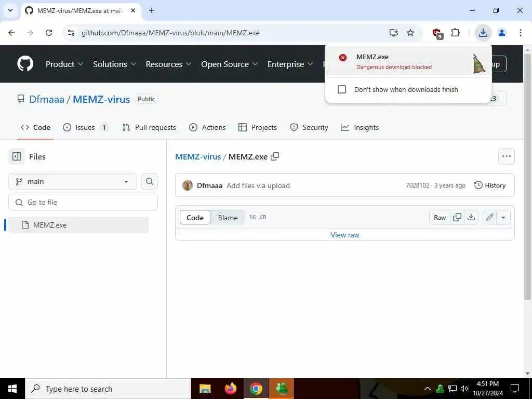Open the MEMZ-virus repository title link
This screenshot has height=399, width=532.
coord(101,99)
